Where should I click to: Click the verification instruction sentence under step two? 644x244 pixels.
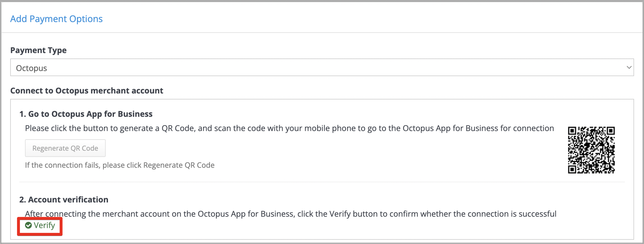coord(291,214)
